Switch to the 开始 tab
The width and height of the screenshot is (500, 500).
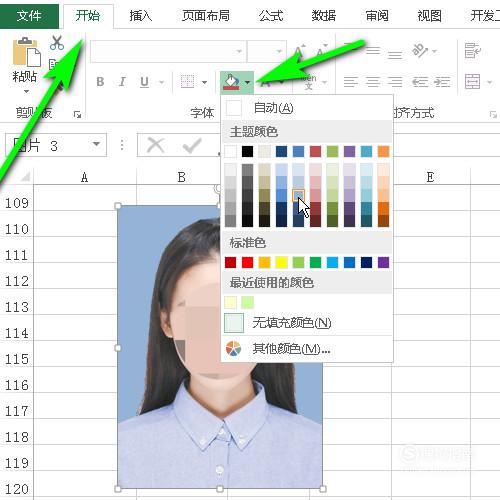coord(88,15)
